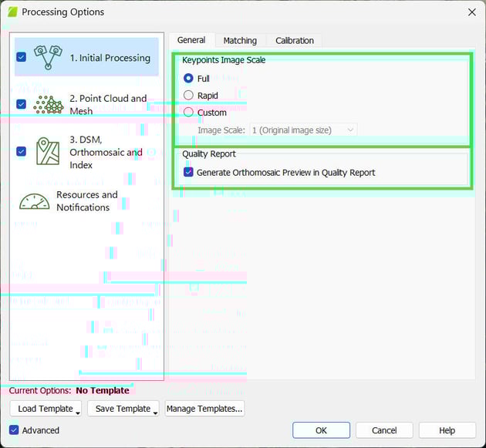Open the Image Scale dropdown
The image size is (486, 448).
pyautogui.click(x=302, y=130)
